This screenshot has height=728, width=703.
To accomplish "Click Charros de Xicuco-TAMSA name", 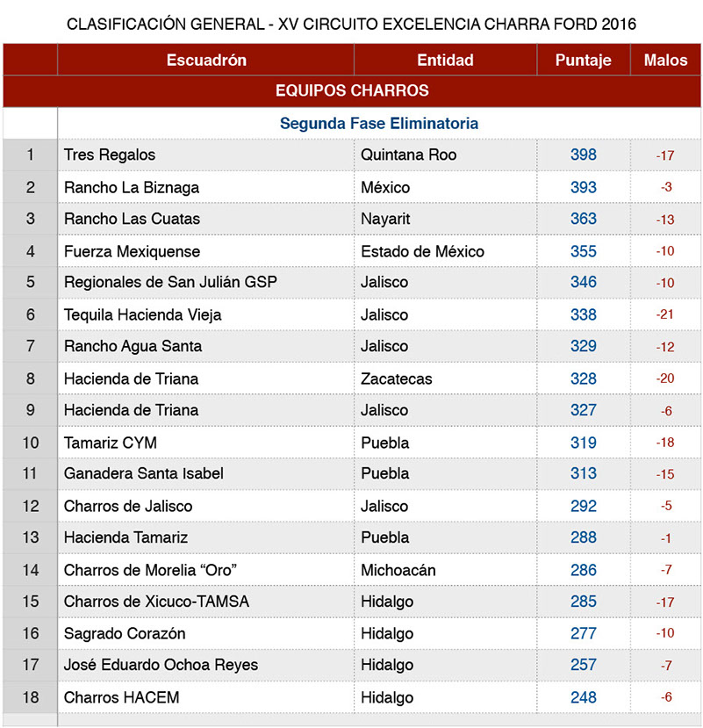I will tap(156, 602).
